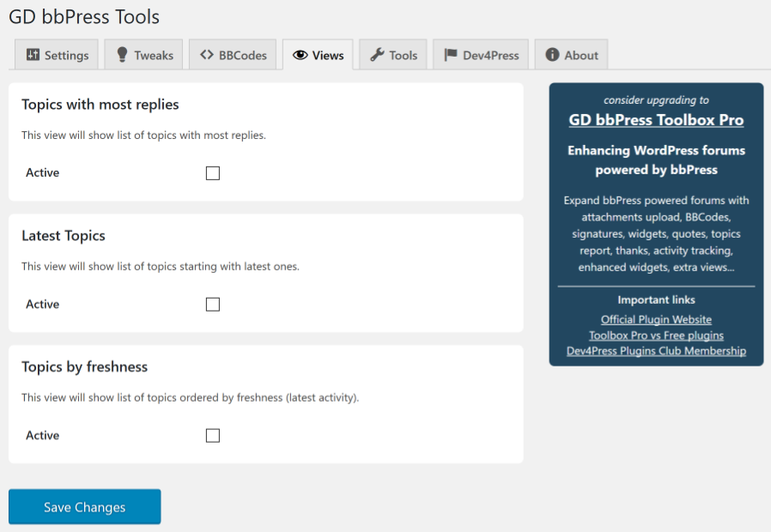
Task: Click the 'topics with most replies' description text
Action: point(143,135)
